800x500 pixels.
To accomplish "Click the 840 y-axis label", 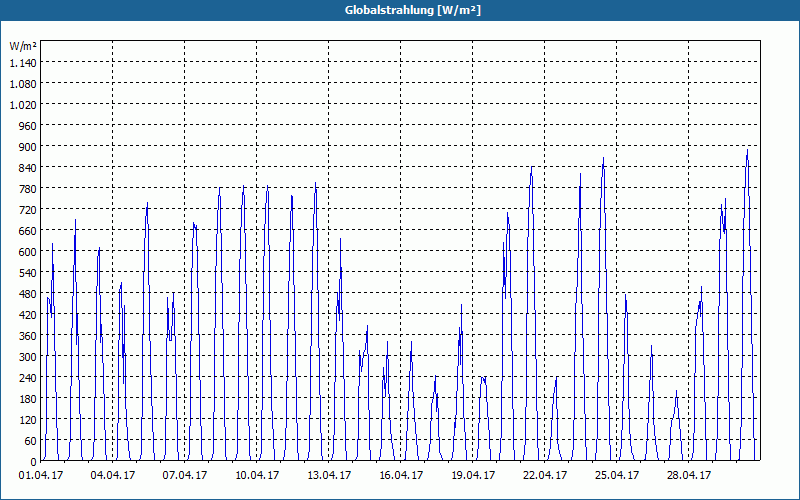I will 28,167.
